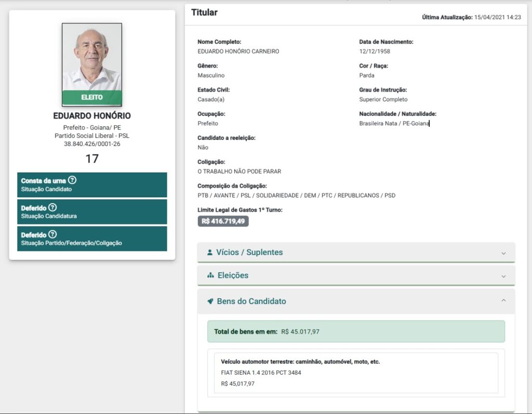Click help icon beside Deferido Situação Candidatura
Viewport: 532px width, 414px height.
tap(52, 207)
